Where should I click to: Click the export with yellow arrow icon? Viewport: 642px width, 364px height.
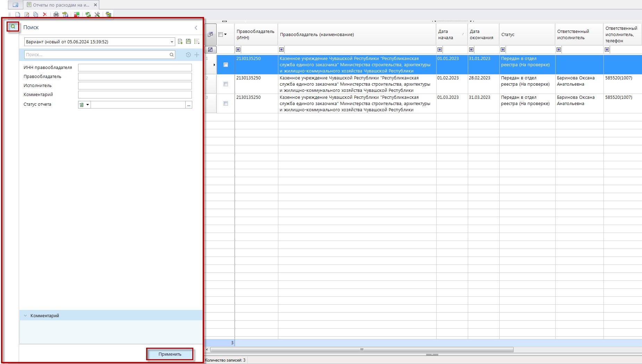(x=65, y=15)
